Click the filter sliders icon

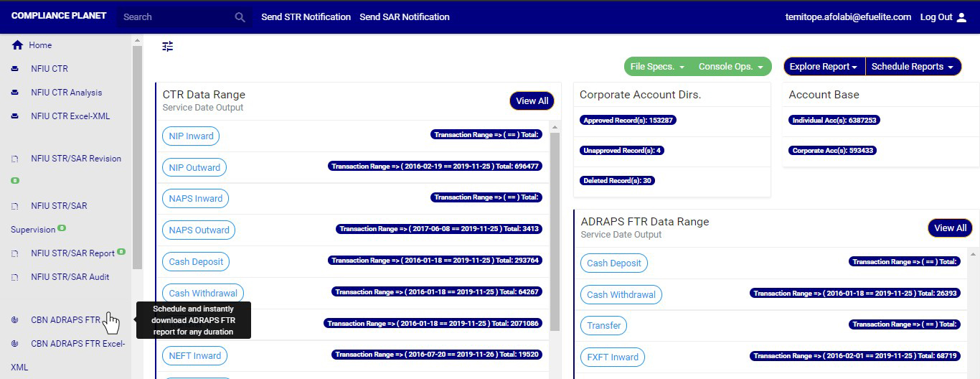(x=168, y=47)
